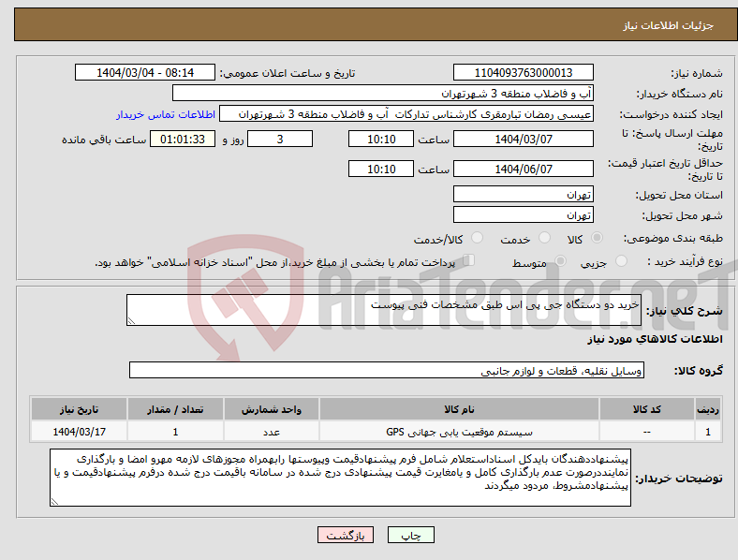Click the delivery province field تهران
This screenshot has width=738, height=560.
point(523,194)
